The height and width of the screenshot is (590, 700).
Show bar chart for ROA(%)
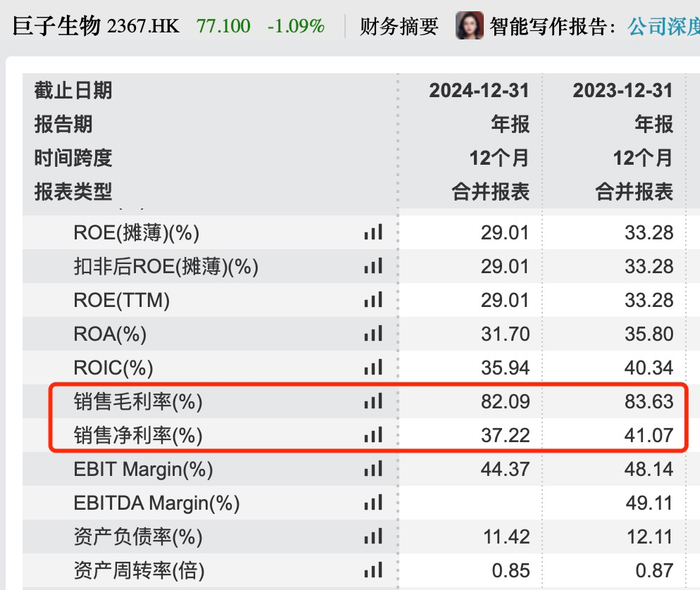click(x=373, y=333)
